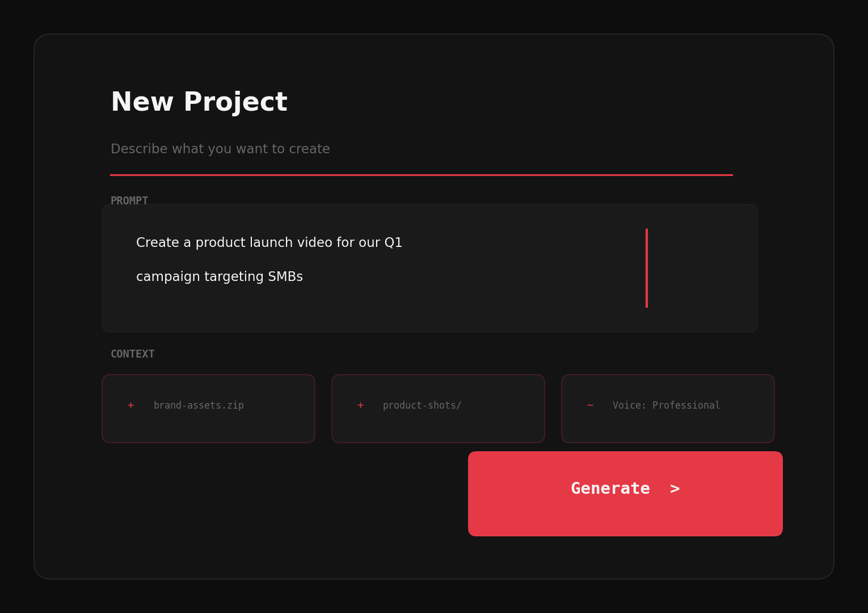Click the plus icon beside brand-assets.zip

click(x=130, y=405)
